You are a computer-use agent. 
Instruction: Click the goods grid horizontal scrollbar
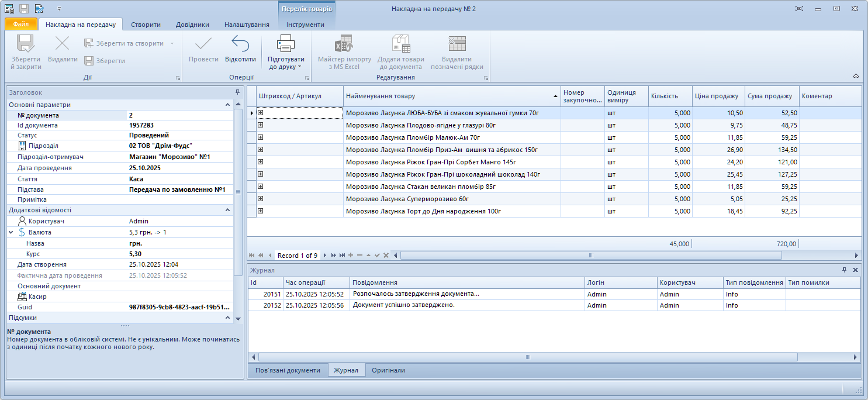tap(590, 256)
